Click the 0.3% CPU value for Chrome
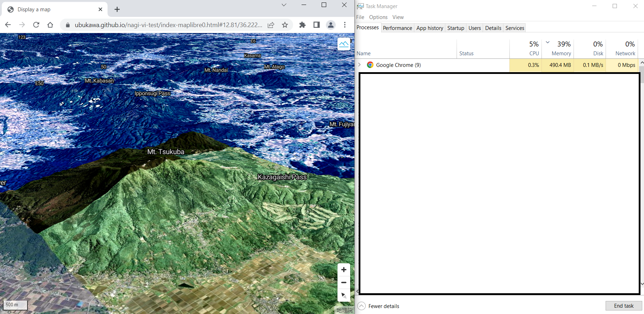This screenshot has height=314, width=644. click(x=533, y=65)
